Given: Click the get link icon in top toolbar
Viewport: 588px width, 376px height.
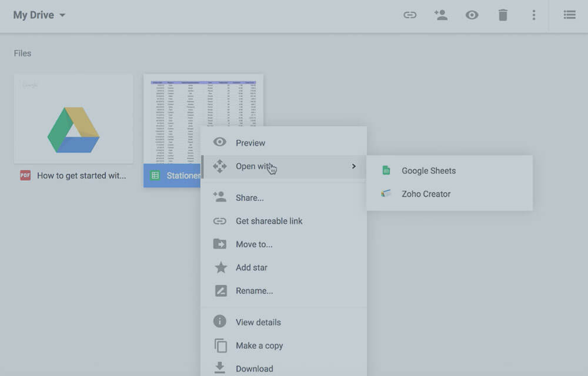Looking at the screenshot, I should (x=410, y=15).
